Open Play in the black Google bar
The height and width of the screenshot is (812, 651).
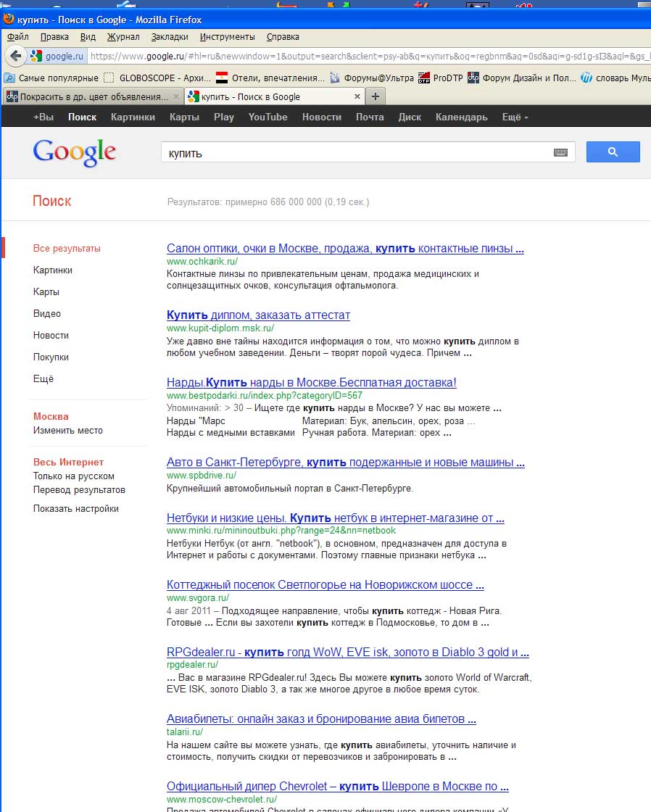coord(224,117)
